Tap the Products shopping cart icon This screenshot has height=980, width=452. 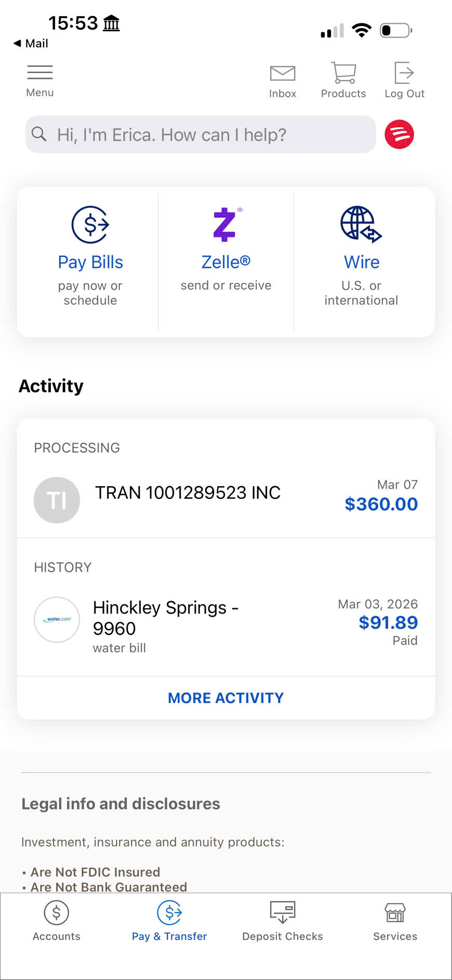(343, 73)
